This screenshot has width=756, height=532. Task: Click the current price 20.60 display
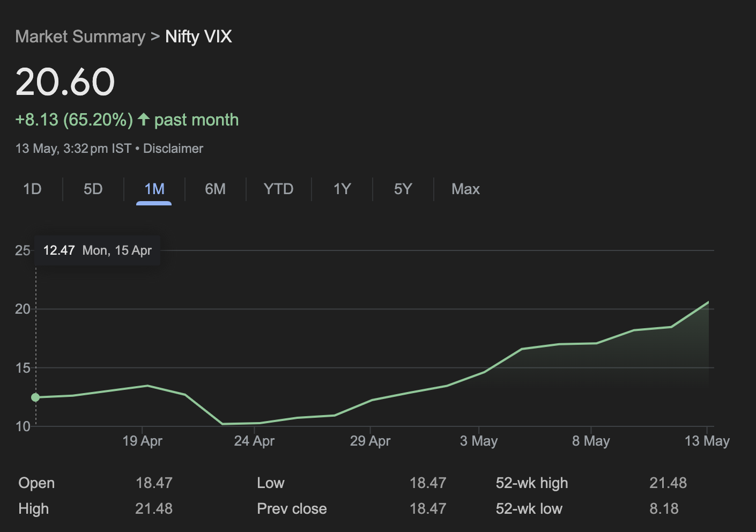point(65,82)
